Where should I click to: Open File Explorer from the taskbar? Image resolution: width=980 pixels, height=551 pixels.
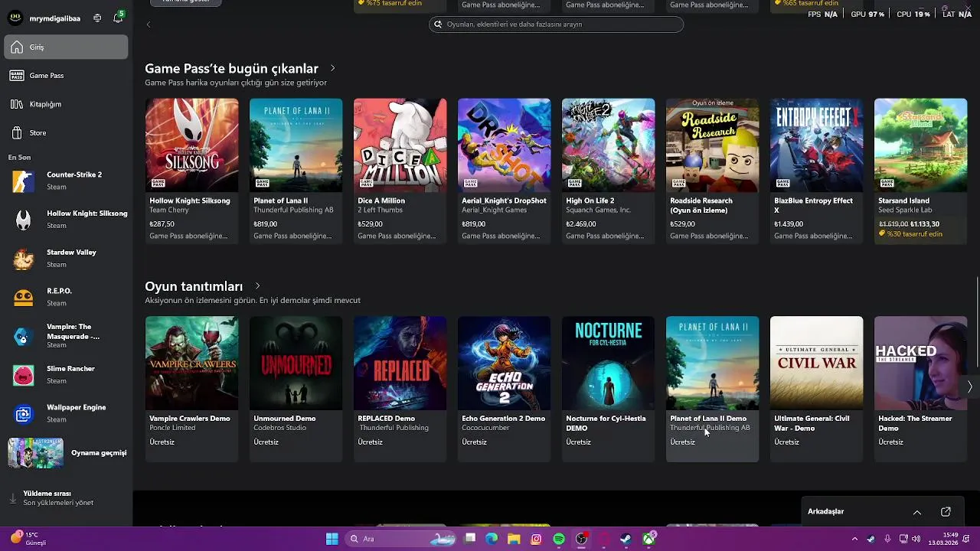(514, 539)
